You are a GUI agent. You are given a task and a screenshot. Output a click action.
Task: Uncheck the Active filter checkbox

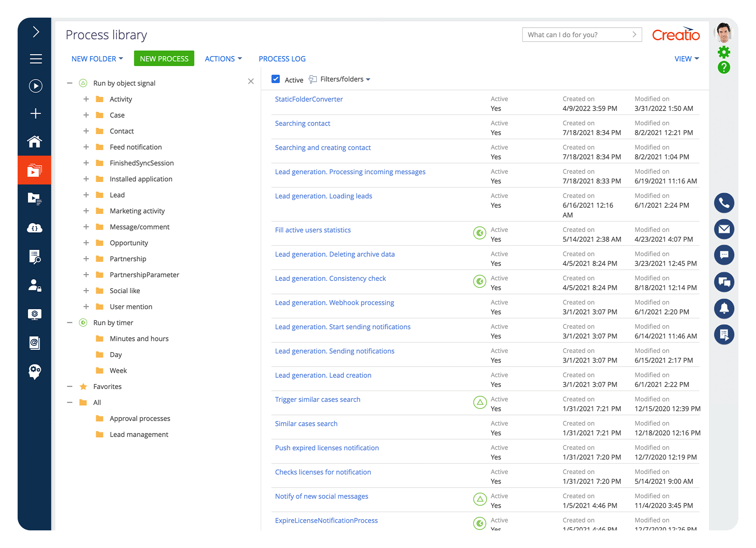pyautogui.click(x=275, y=79)
